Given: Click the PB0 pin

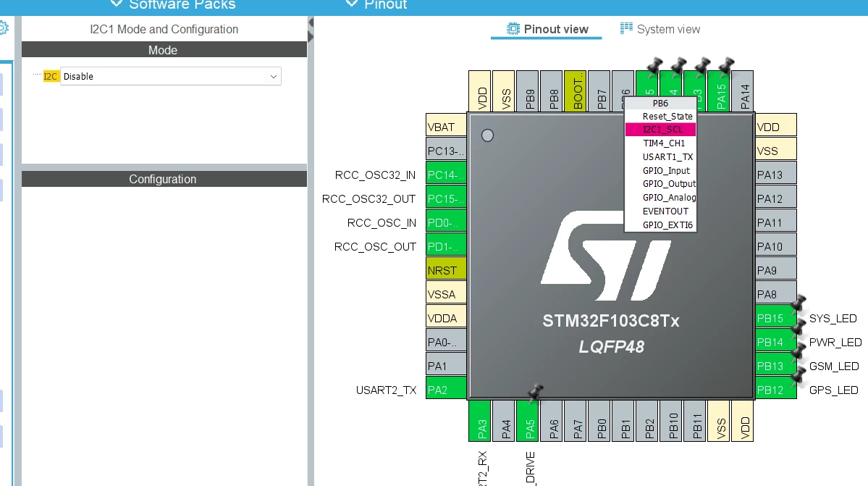Looking at the screenshot, I should point(599,421).
